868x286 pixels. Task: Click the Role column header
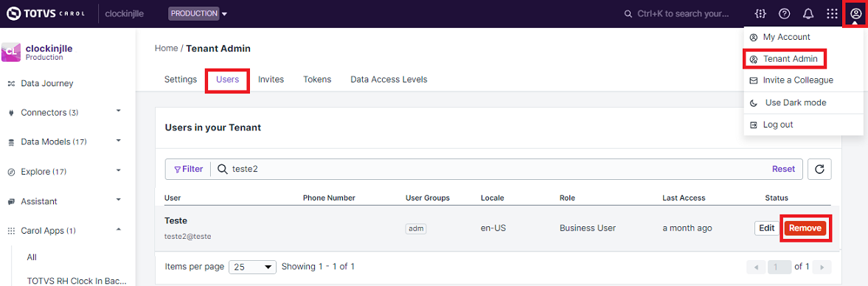pyautogui.click(x=568, y=198)
